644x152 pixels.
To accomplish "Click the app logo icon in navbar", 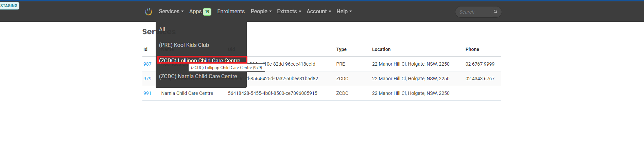I will tap(149, 12).
